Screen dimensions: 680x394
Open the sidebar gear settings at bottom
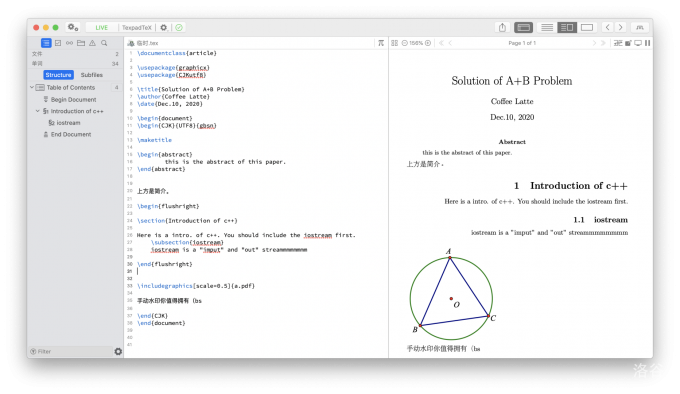pos(118,352)
